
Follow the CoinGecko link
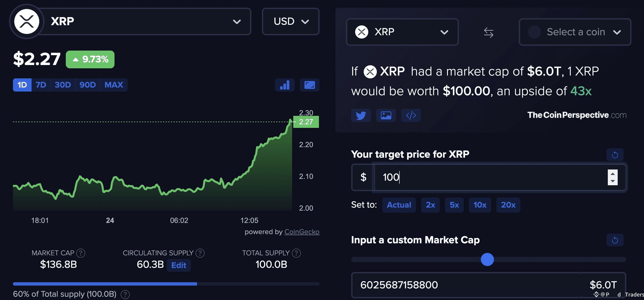coord(302,232)
